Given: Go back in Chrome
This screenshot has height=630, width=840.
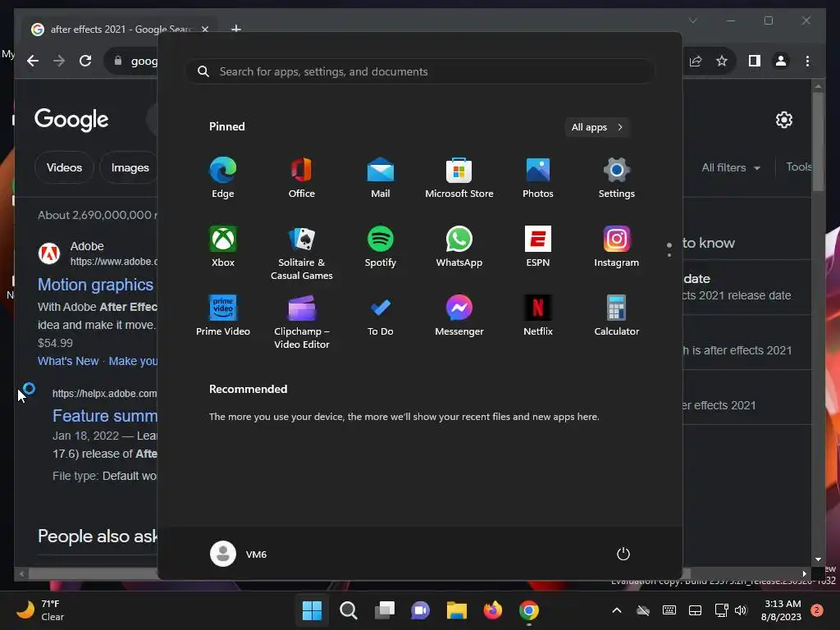Looking at the screenshot, I should pyautogui.click(x=33, y=61).
